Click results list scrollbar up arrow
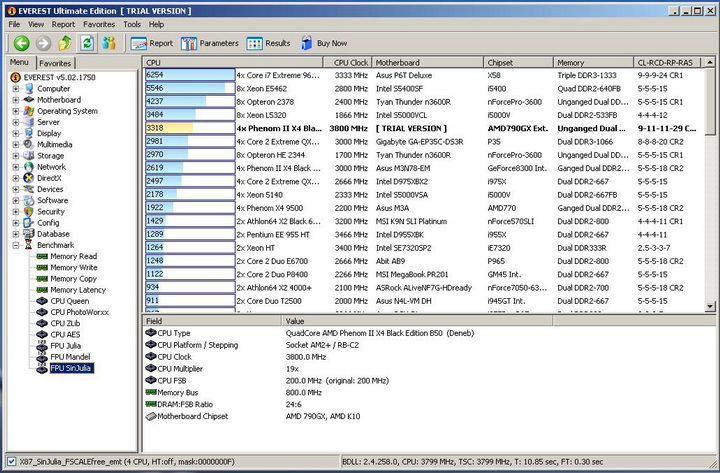Viewport: 720px width, 473px height. click(710, 62)
